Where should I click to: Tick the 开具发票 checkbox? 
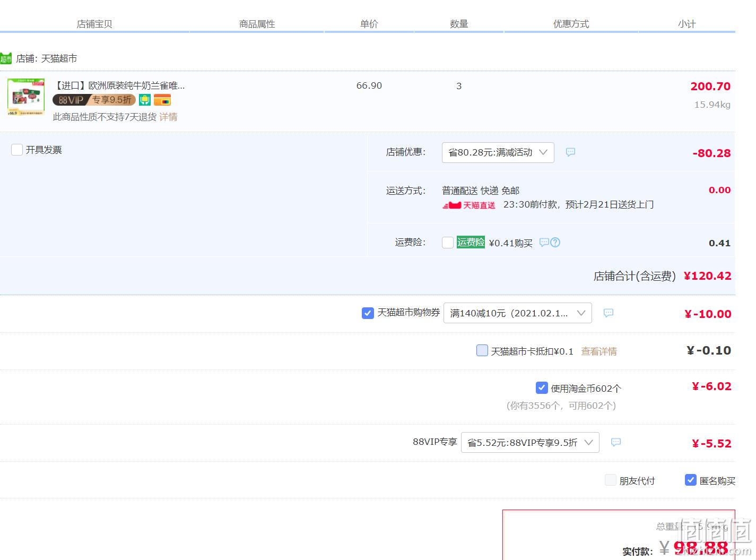click(17, 150)
